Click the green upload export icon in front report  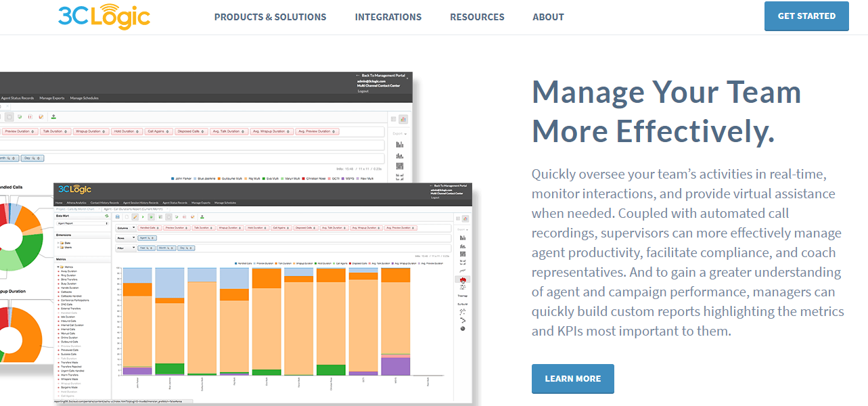click(202, 217)
